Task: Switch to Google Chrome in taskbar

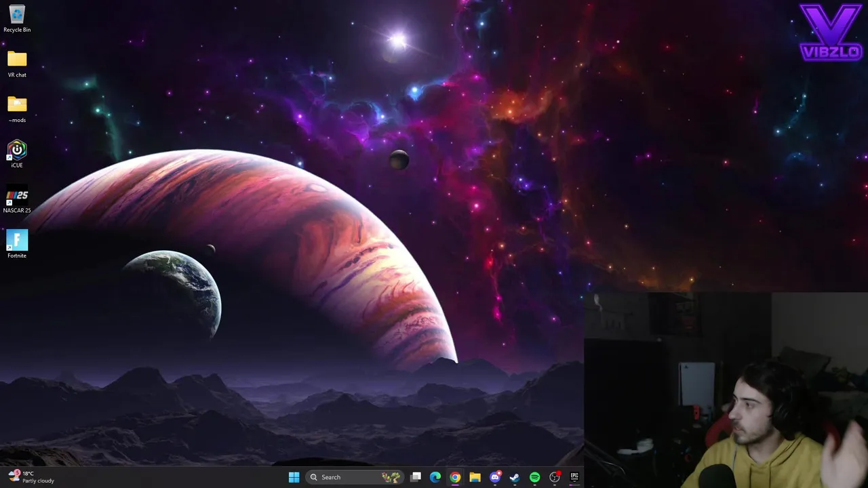Action: pos(455,477)
